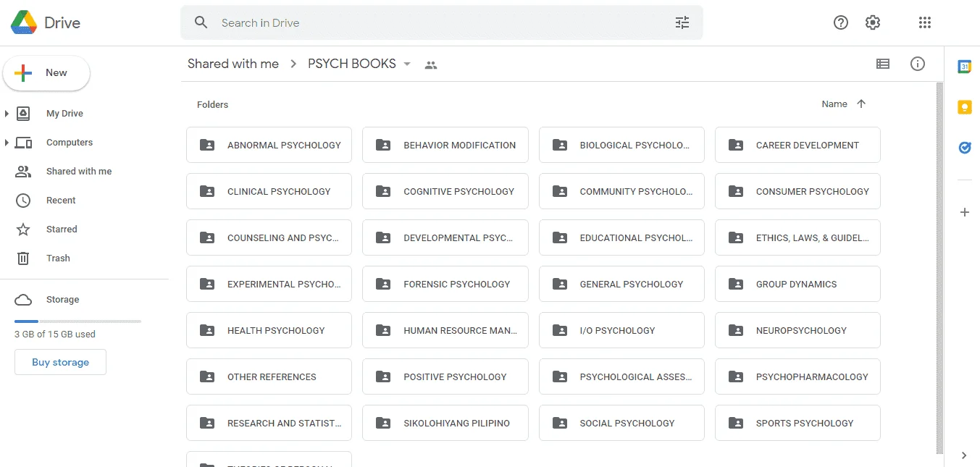The image size is (980, 467).
Task: Select OTHER REFERENCES folder
Action: pos(269,376)
